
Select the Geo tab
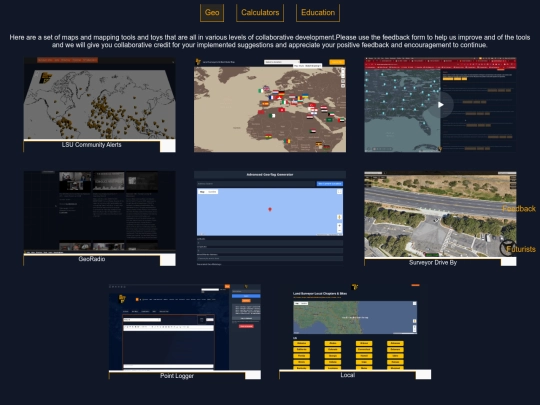pos(212,13)
